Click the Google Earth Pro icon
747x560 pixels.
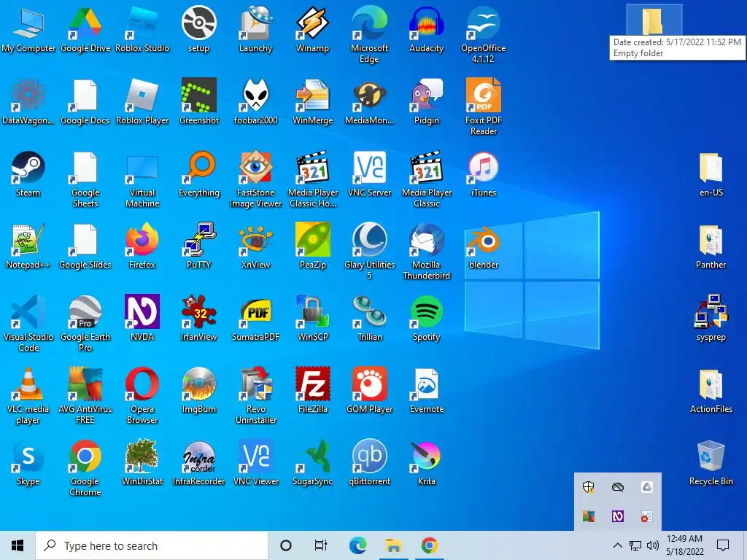click(85, 323)
